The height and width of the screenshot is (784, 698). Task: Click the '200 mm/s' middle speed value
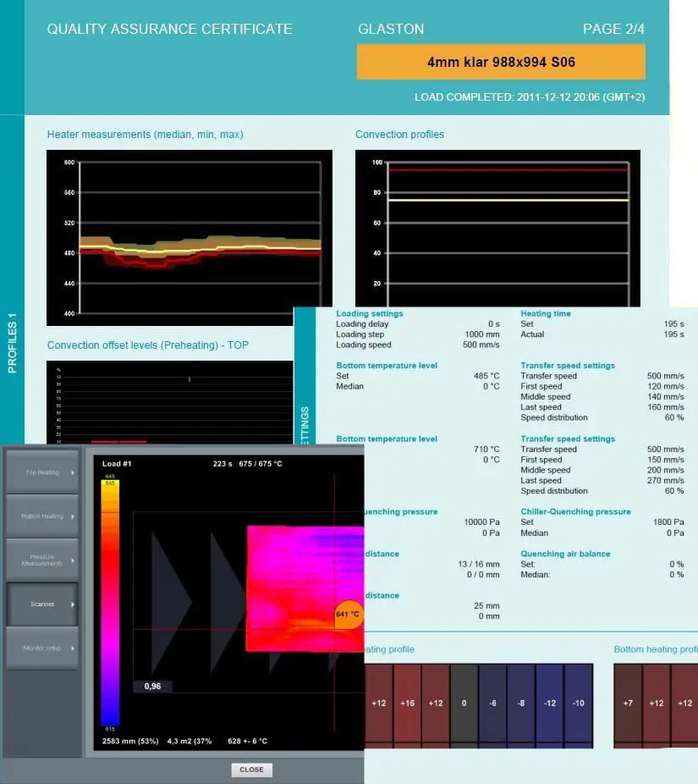(666, 470)
